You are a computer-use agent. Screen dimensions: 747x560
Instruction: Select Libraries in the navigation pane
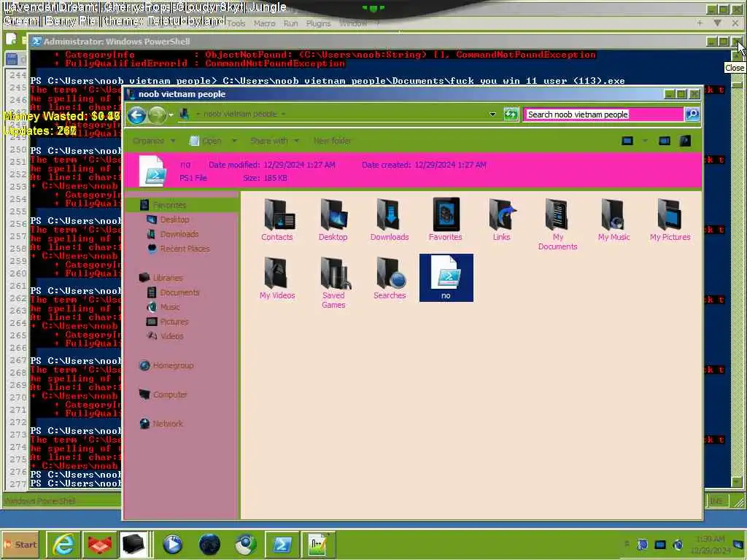(x=161, y=278)
